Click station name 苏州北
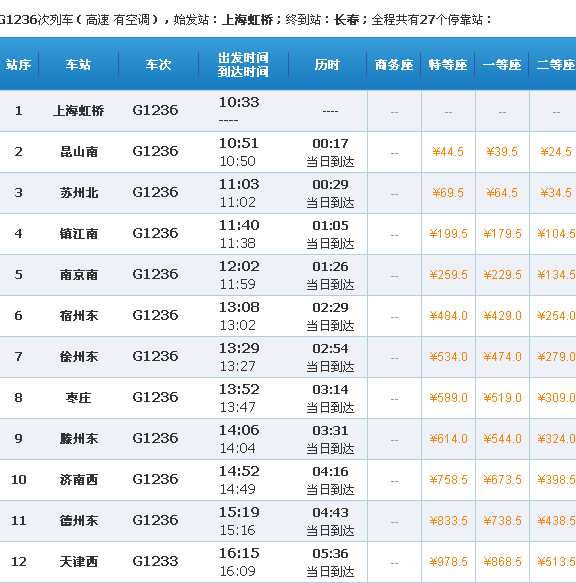 [x=79, y=192]
